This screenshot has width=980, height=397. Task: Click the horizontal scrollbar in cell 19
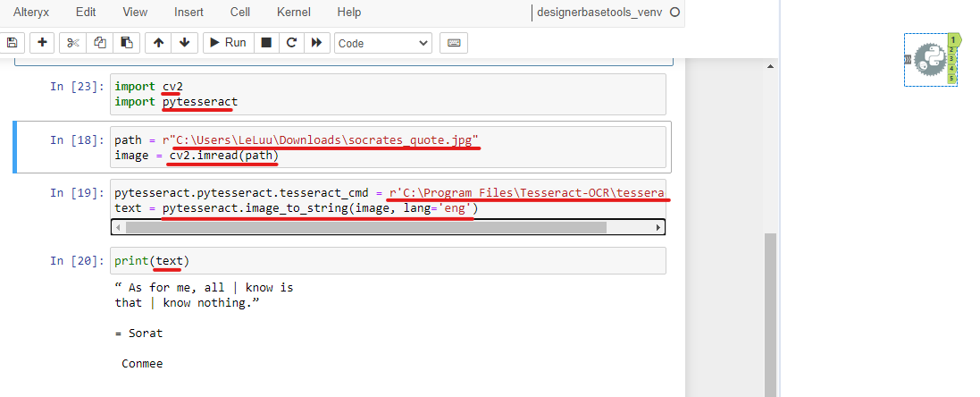[x=365, y=228]
